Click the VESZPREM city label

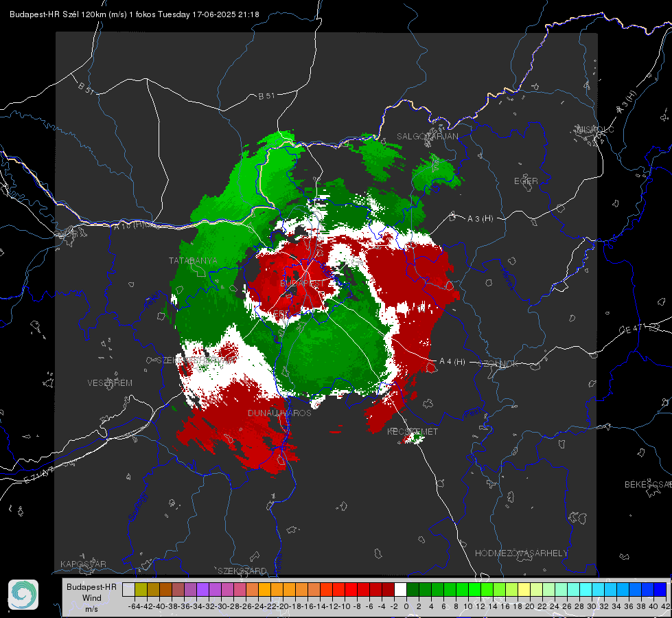[x=110, y=382]
